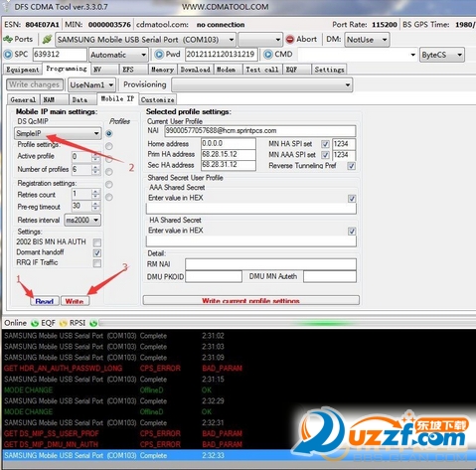Select the GET DS_MIP_SS_USER_PROF error row

click(x=238, y=433)
